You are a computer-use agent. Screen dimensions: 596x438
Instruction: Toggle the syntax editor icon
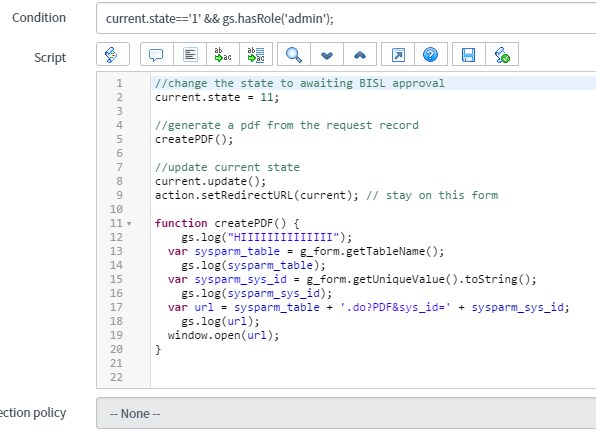(113, 54)
